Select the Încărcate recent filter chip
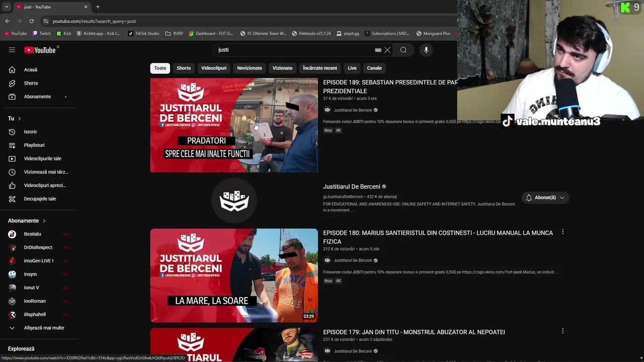Screen dimensions: 644x362 [x=320, y=68]
